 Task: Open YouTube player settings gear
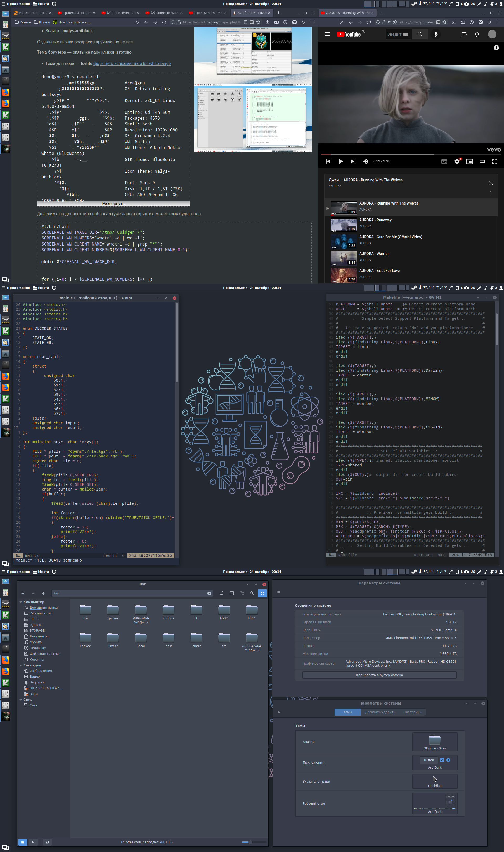(457, 161)
